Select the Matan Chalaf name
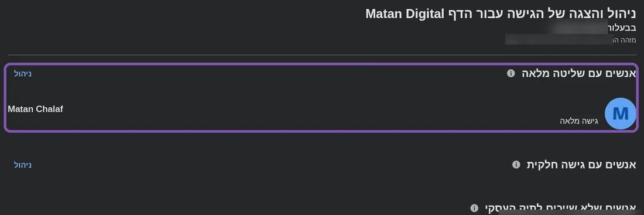 click(x=35, y=110)
